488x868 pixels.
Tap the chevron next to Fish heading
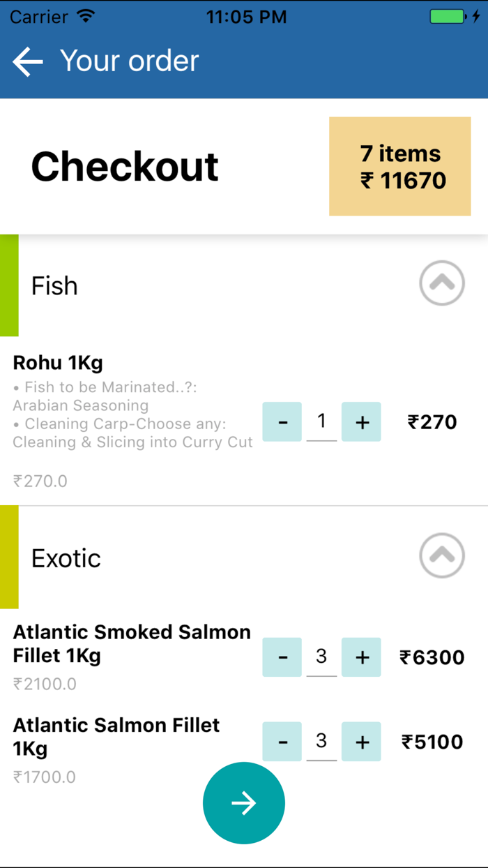441,283
